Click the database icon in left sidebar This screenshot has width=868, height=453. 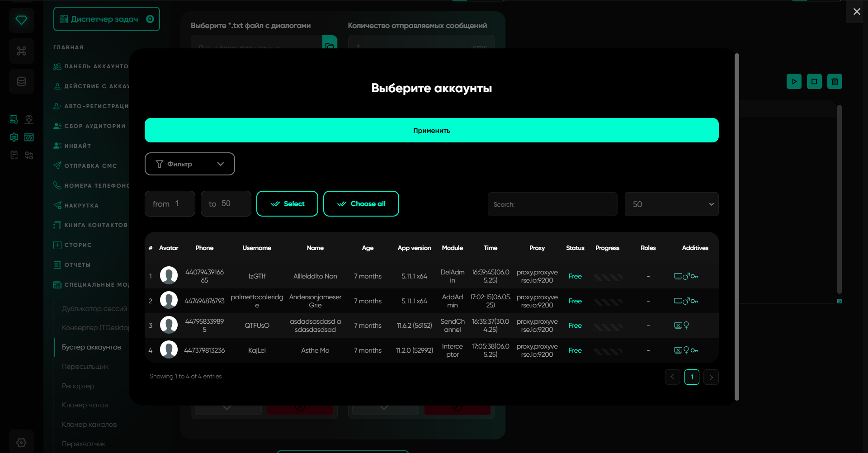click(21, 81)
